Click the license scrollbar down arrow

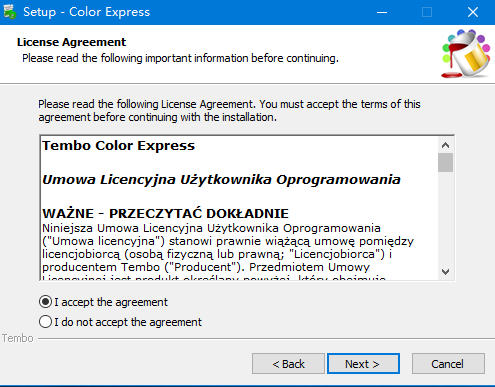pos(445,272)
